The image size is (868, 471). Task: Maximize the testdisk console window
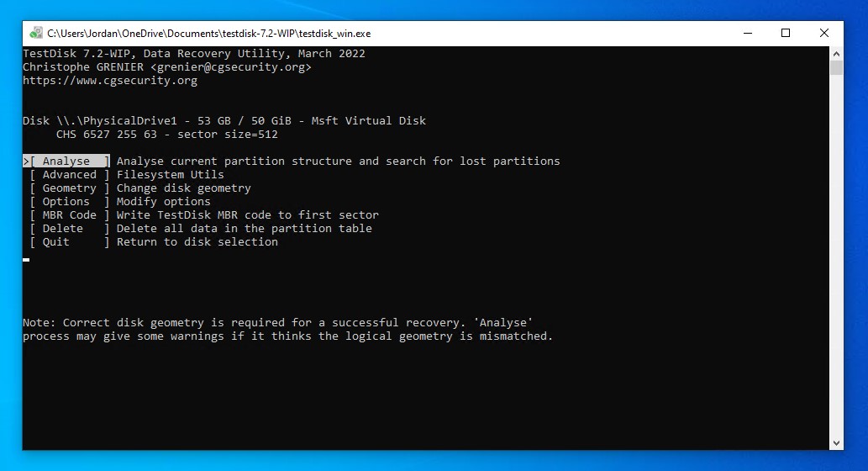coord(786,34)
